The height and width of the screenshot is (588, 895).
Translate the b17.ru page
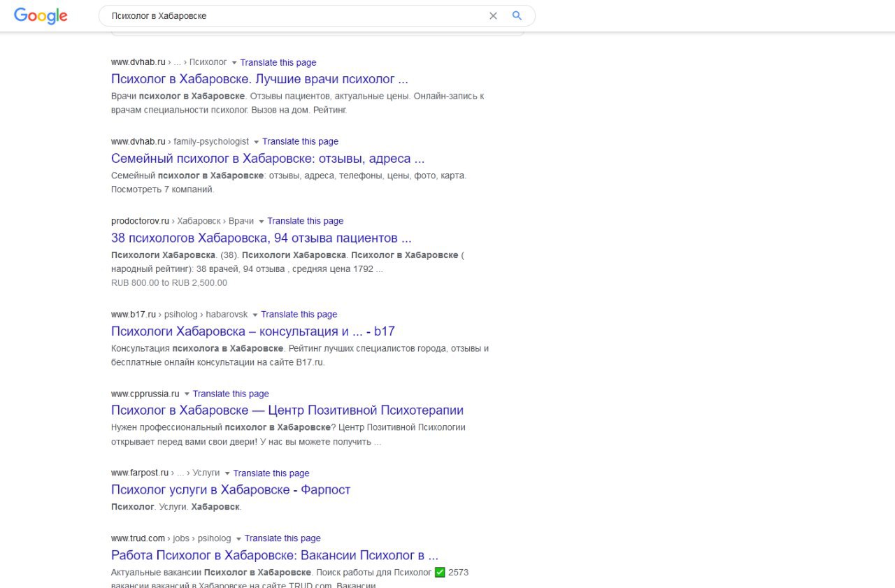coord(299,314)
